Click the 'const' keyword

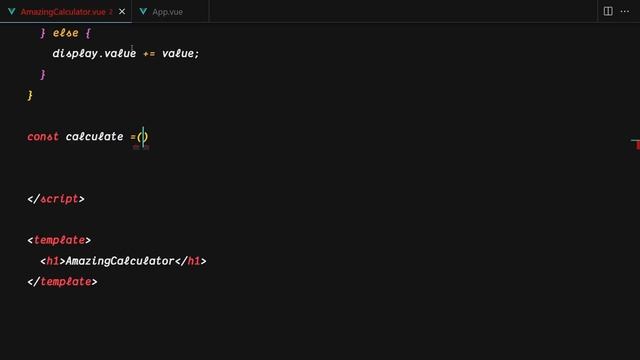(x=43, y=137)
